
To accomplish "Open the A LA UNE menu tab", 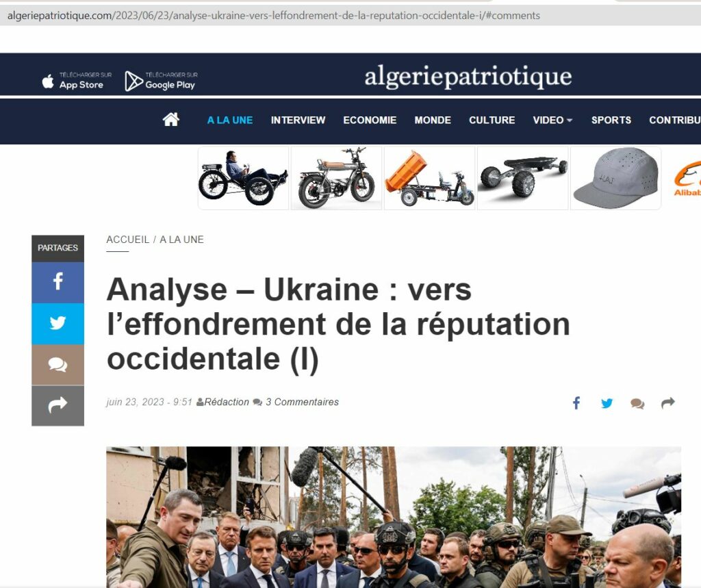I will point(230,120).
